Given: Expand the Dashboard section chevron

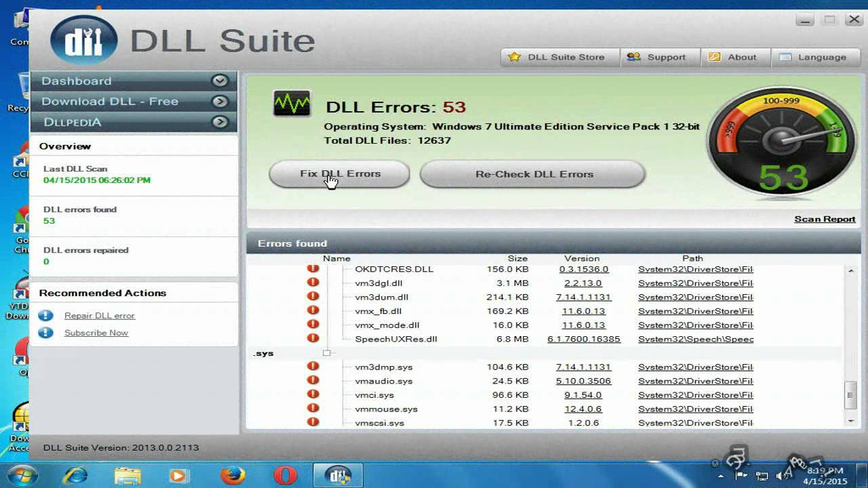Looking at the screenshot, I should (219, 81).
